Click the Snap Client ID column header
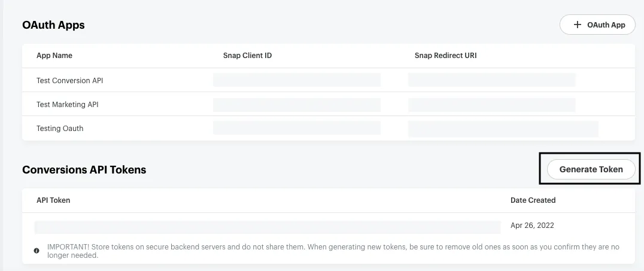Screen dimensions: 644x271 pyautogui.click(x=247, y=56)
